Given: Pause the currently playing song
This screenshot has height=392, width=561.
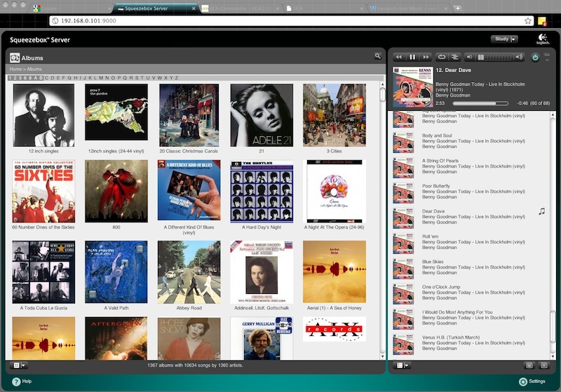Looking at the screenshot, I should tap(412, 58).
